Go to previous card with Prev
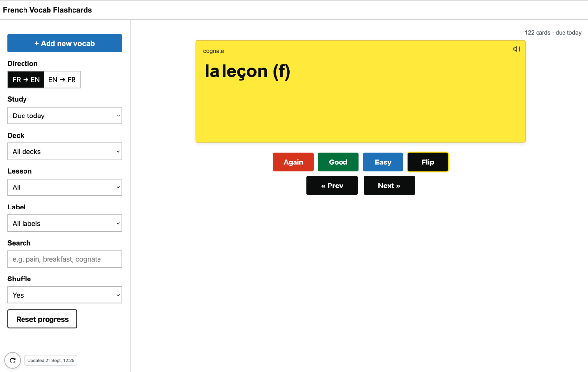The height and width of the screenshot is (372, 588). [x=332, y=186]
